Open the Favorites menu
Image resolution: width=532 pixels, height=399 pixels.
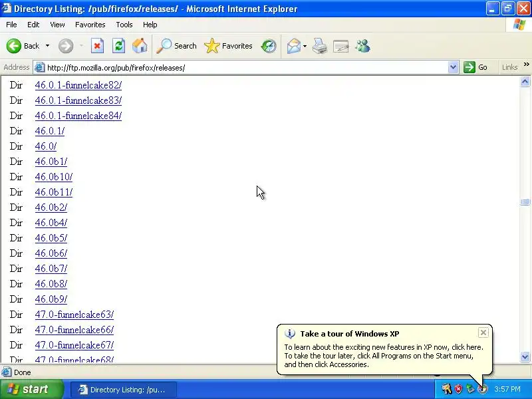coord(90,25)
